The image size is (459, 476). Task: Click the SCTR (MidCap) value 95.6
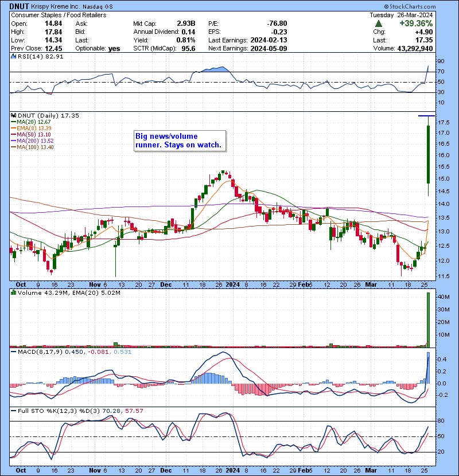point(188,49)
